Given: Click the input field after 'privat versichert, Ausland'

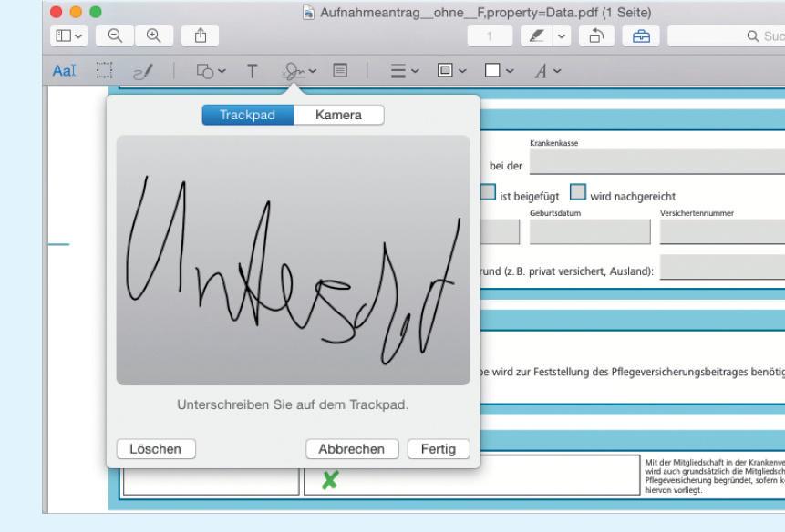Looking at the screenshot, I should pyautogui.click(x=722, y=267).
